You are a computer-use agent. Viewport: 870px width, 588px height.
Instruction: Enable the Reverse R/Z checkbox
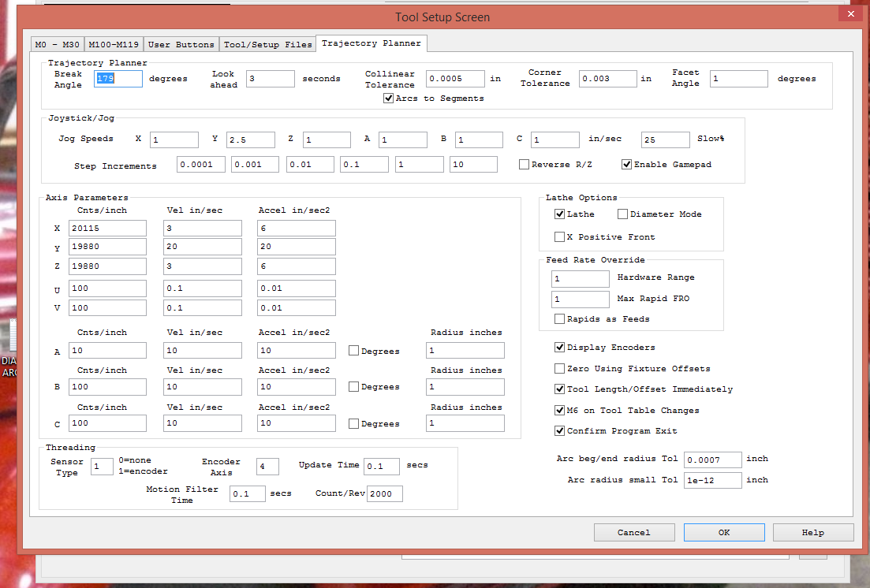point(524,165)
